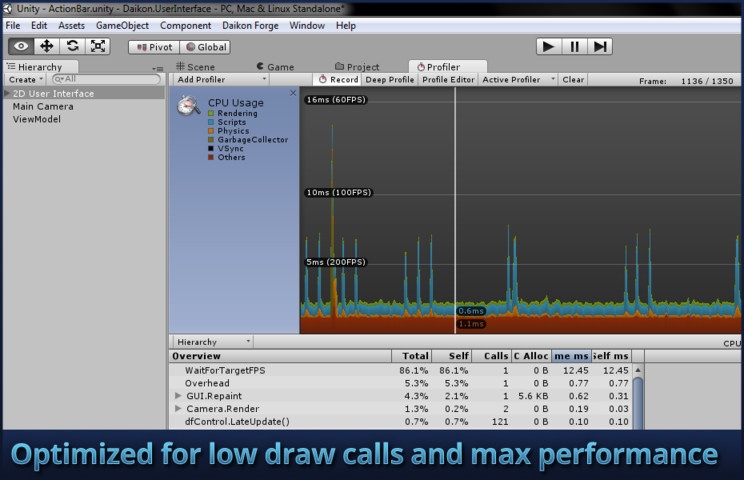
Task: Expand the GUI.Repaint row
Action: click(178, 396)
